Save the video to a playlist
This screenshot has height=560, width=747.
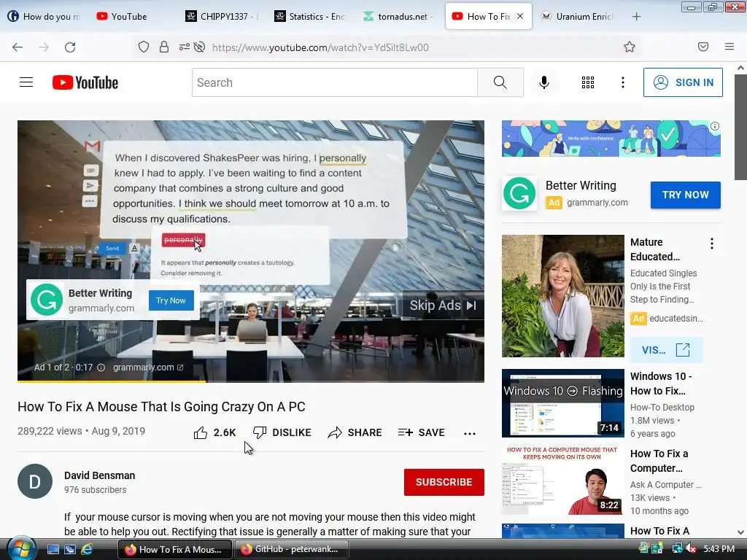421,432
